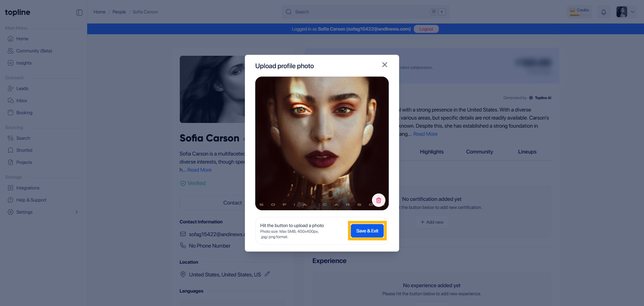The height and width of the screenshot is (306, 644).
Task: Click the trash icon on uploaded photo
Action: coord(378,200)
